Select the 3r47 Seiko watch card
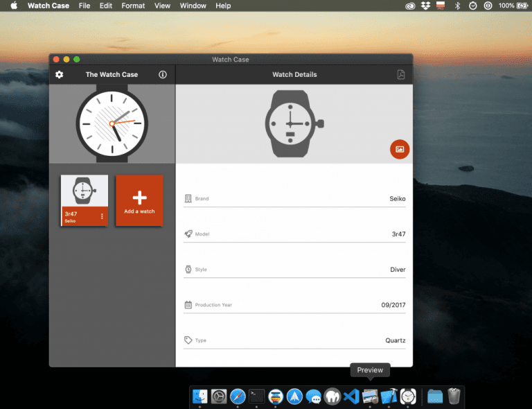 pos(84,194)
